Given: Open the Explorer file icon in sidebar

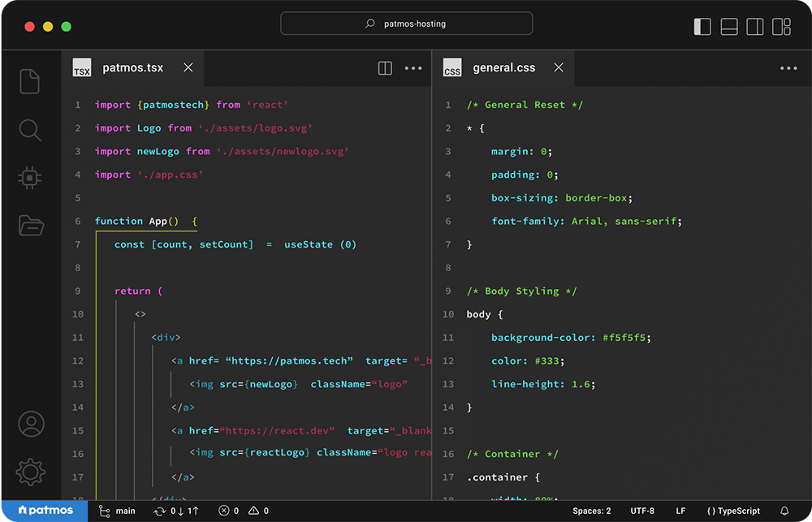Looking at the screenshot, I should pyautogui.click(x=29, y=81).
